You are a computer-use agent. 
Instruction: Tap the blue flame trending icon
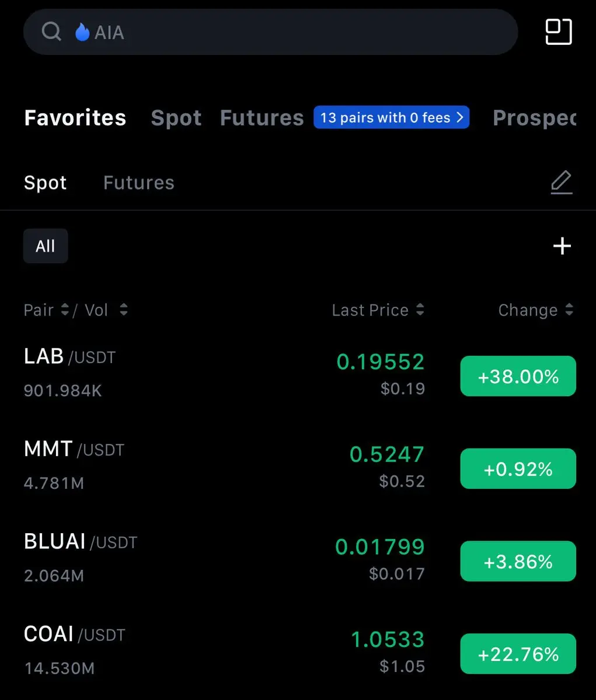(x=82, y=32)
